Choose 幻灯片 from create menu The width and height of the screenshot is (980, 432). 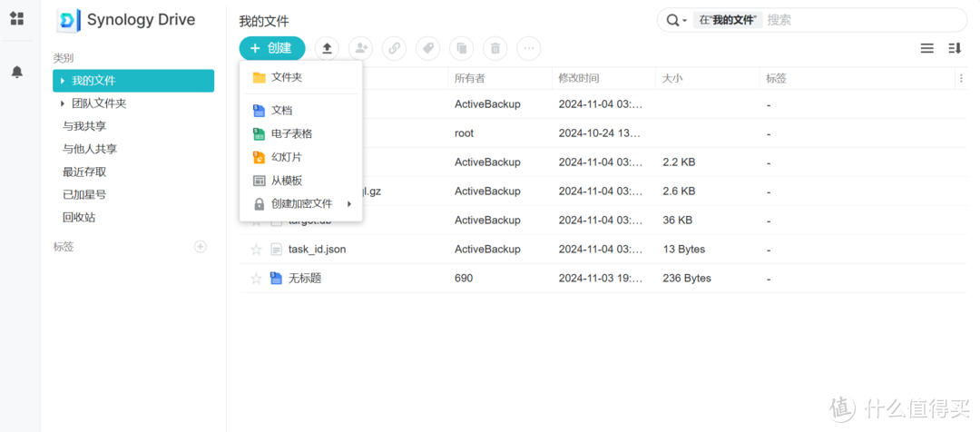click(300, 157)
